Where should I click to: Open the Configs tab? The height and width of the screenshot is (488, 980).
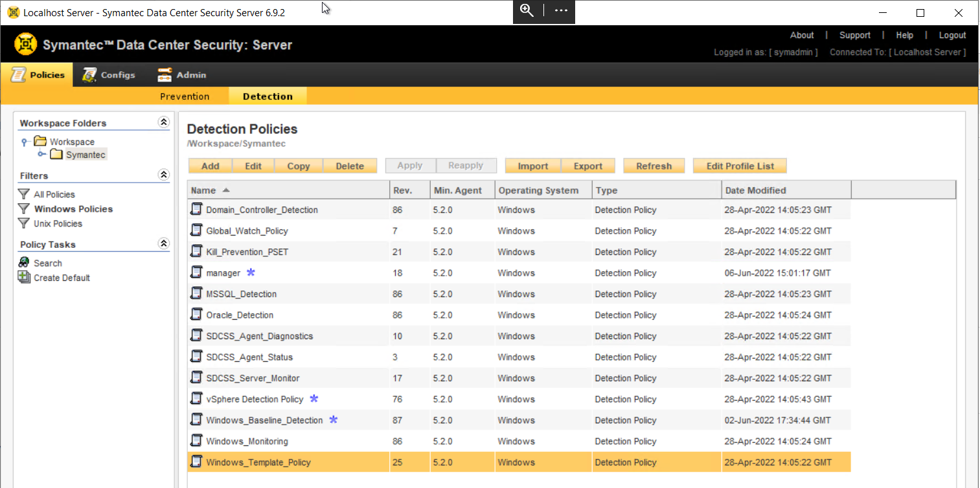click(109, 75)
